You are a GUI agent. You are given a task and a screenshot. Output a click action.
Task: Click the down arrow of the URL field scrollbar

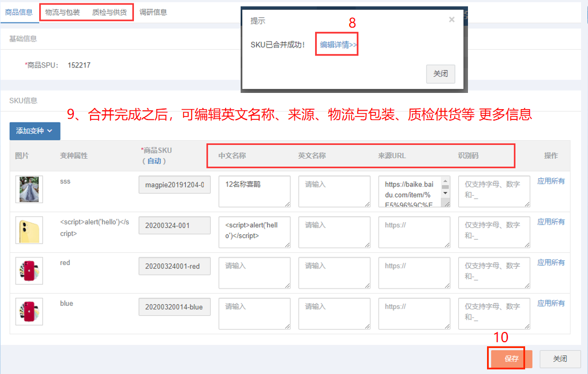tap(445, 193)
